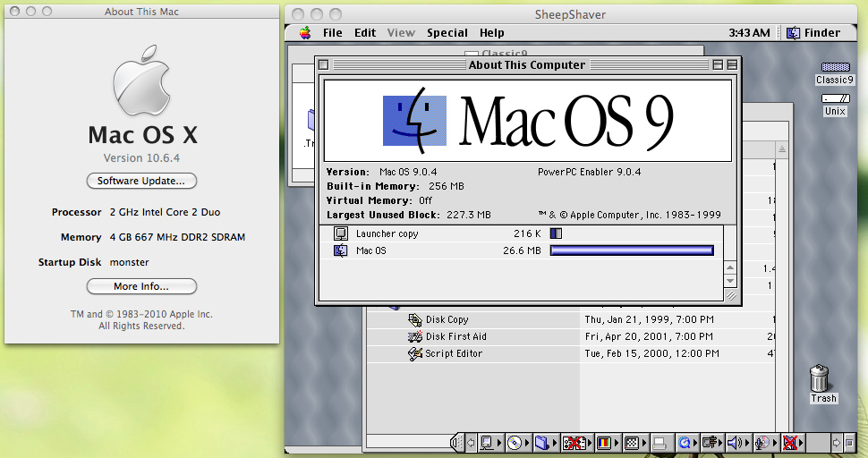Click the Classic9 background window title
Image resolution: width=868 pixels, height=458 pixels.
point(504,53)
